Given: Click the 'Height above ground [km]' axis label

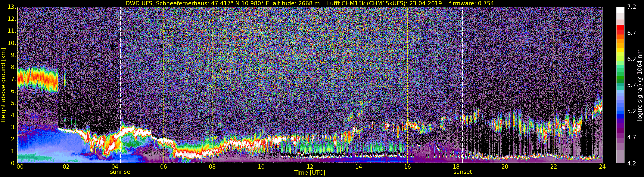Looking at the screenshot, I should (3, 85).
